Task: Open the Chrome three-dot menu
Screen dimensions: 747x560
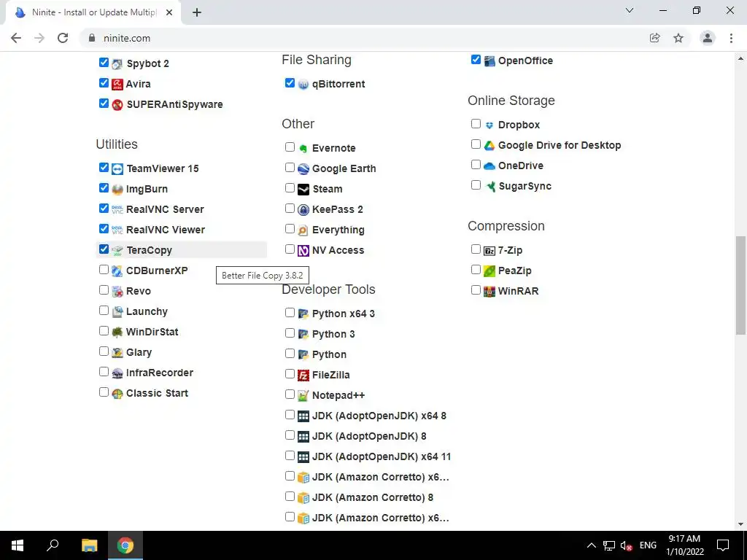Action: coord(731,38)
